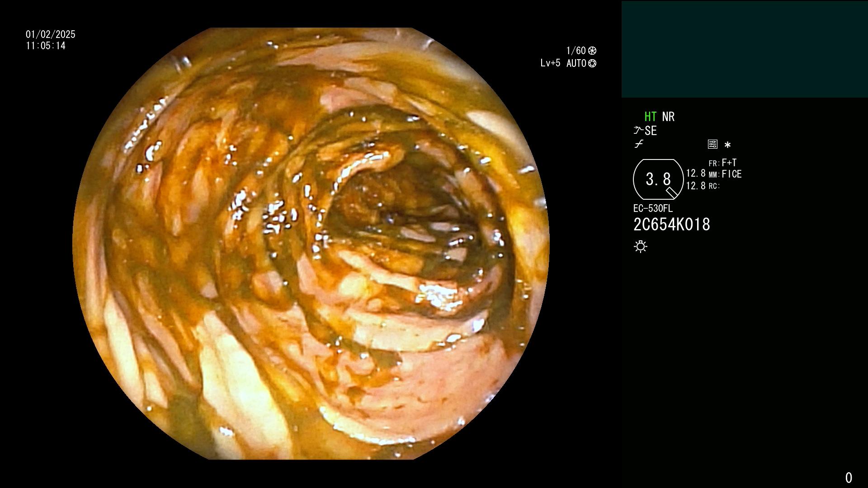Click the green HT indicator
The width and height of the screenshot is (868, 488).
[x=651, y=117]
